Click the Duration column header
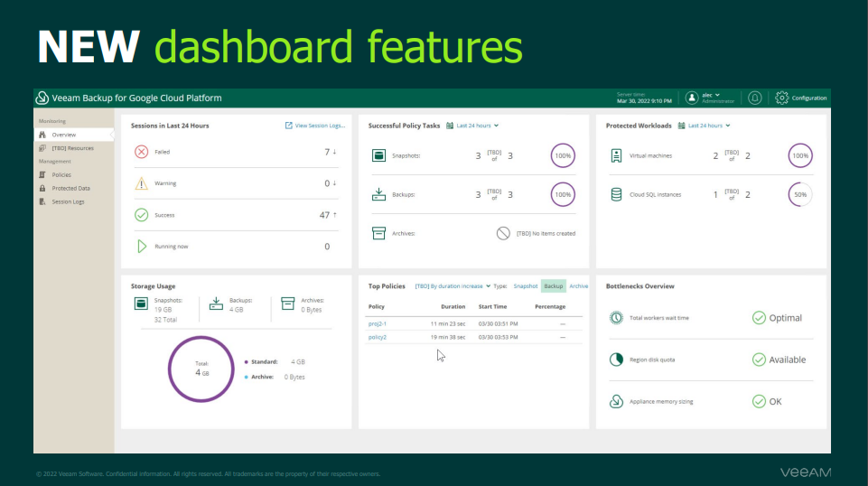This screenshot has width=868, height=486. point(453,306)
